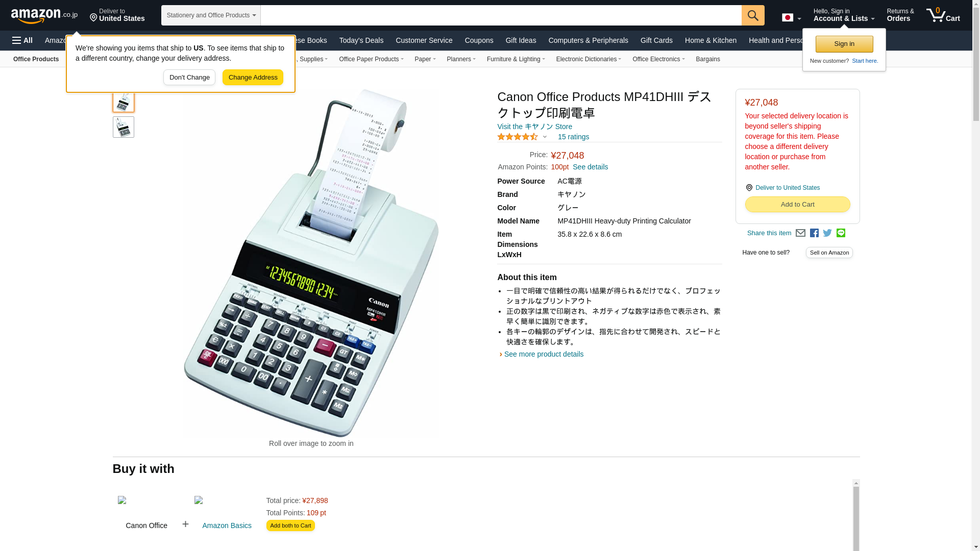Image resolution: width=980 pixels, height=551 pixels.
Task: Open the All hamburger menu
Action: pos(22,40)
